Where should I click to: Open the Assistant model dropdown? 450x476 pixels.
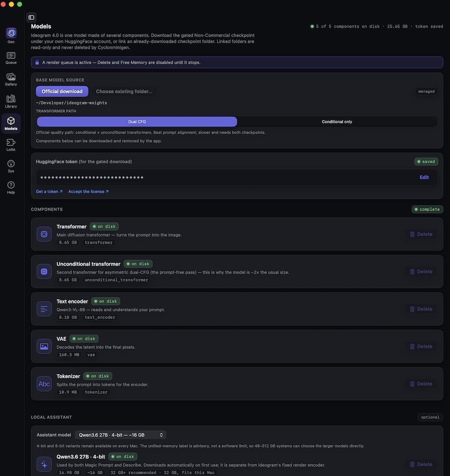click(x=120, y=435)
